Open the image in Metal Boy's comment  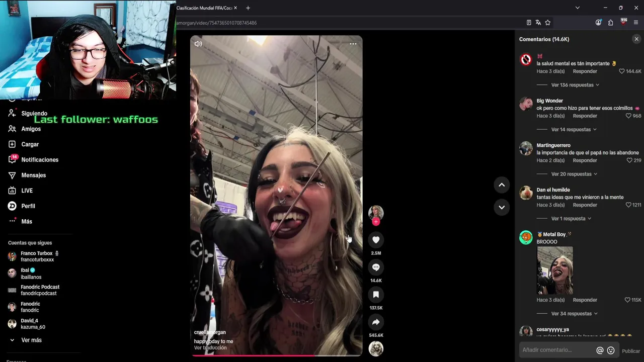click(555, 270)
